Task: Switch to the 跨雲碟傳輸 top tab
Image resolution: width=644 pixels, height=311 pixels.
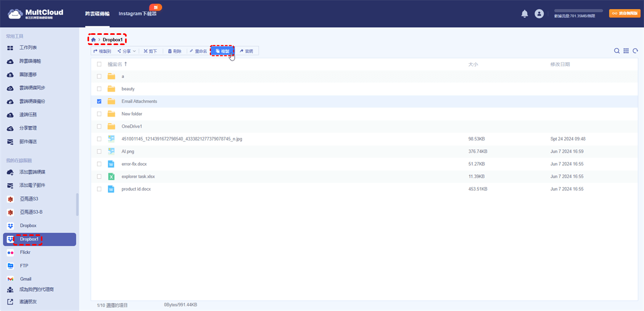Action: 97,13
